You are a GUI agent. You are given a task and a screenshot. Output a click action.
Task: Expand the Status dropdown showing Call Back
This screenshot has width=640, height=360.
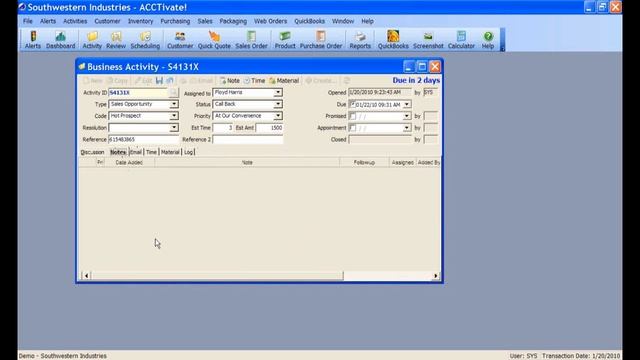click(x=278, y=104)
